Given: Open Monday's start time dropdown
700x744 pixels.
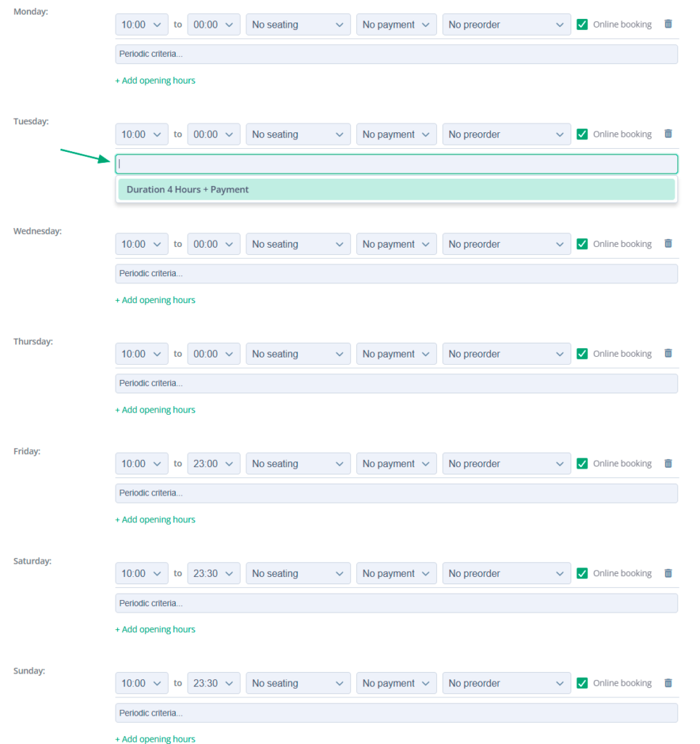Looking at the screenshot, I should 141,24.
